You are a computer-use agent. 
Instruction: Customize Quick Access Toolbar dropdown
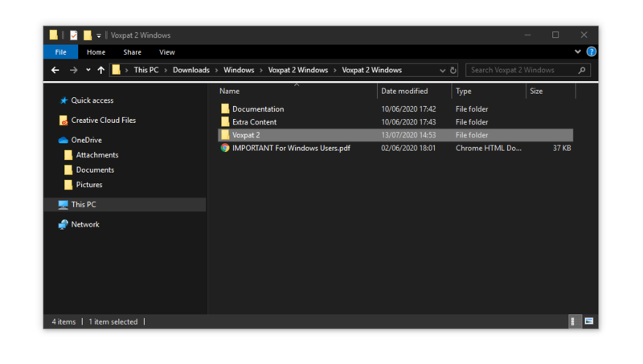99,35
